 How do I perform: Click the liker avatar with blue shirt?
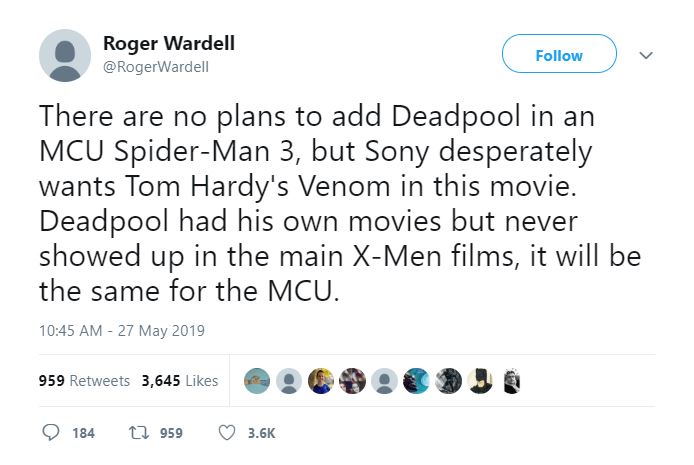coord(321,380)
